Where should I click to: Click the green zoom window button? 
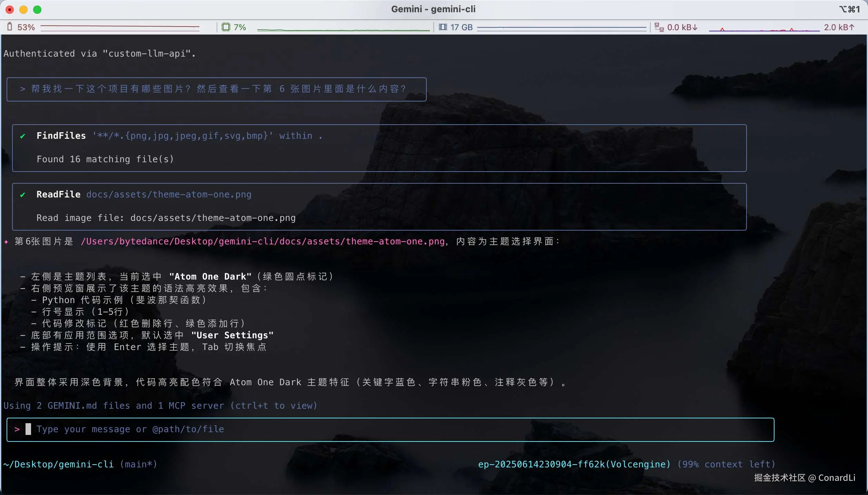(x=37, y=10)
